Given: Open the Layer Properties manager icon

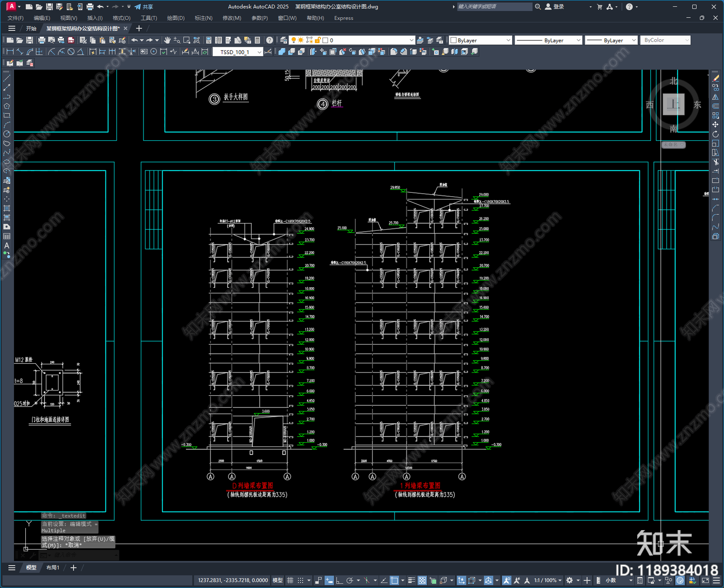Looking at the screenshot, I should point(284,40).
